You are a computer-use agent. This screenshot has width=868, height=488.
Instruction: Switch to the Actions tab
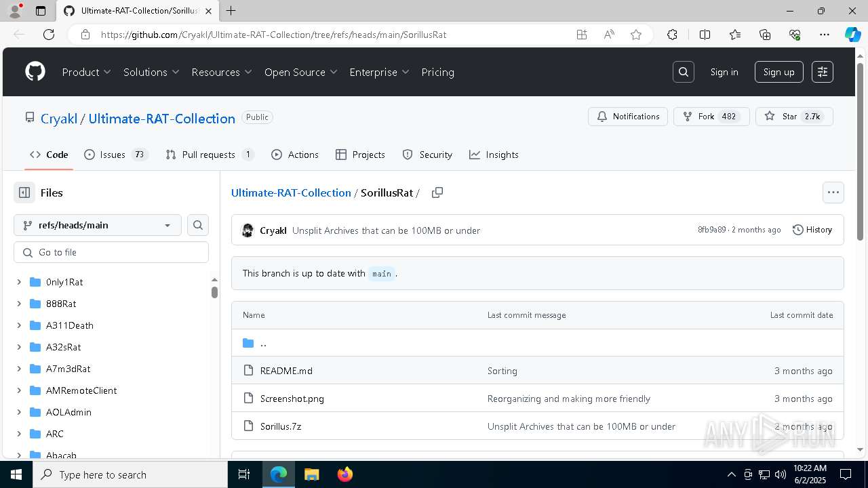click(x=295, y=155)
